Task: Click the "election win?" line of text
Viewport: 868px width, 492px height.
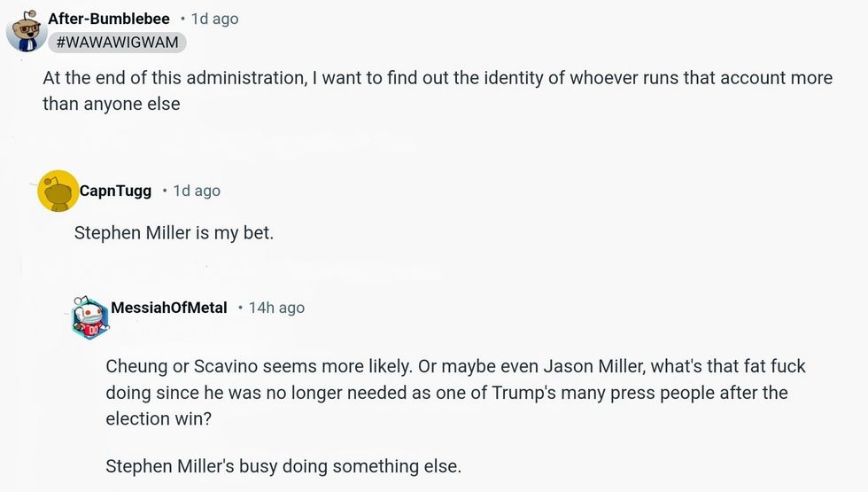Action: 159,417
